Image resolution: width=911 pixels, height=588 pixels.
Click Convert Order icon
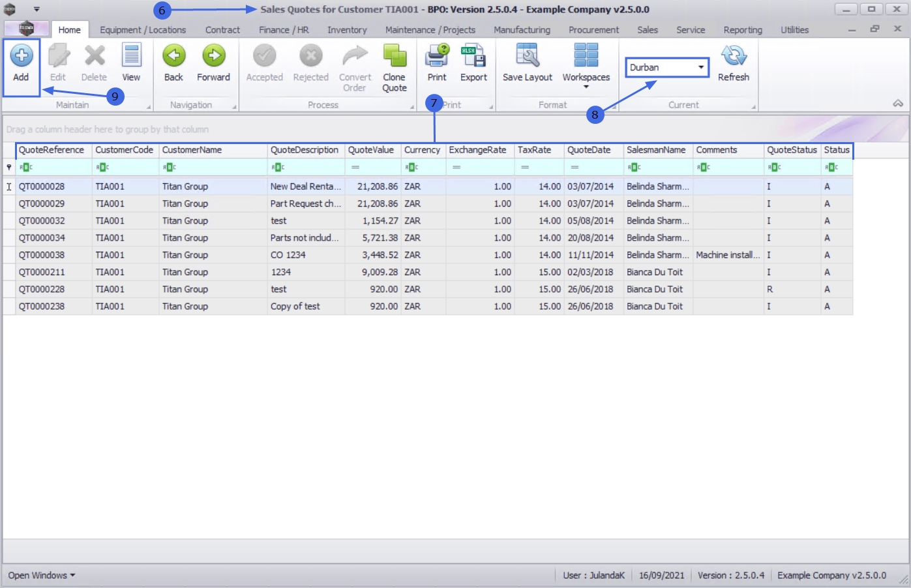point(355,56)
